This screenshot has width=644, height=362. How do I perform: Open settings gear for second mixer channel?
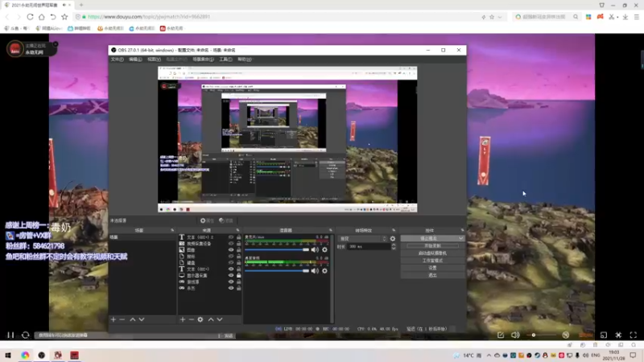pyautogui.click(x=324, y=271)
